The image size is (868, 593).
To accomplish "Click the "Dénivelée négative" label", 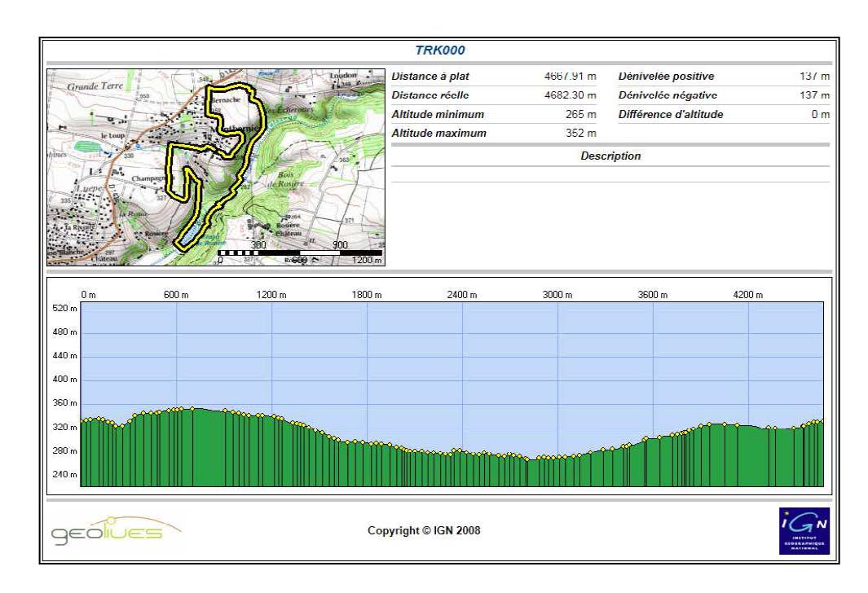I will 668,95.
